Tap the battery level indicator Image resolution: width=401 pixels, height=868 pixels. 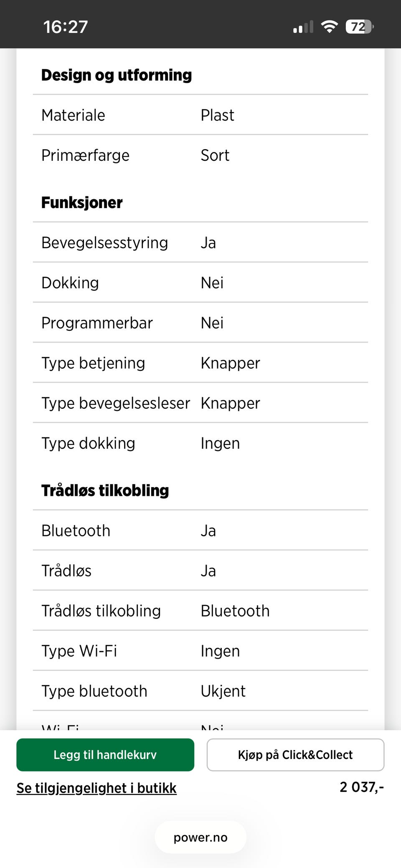[x=359, y=27]
